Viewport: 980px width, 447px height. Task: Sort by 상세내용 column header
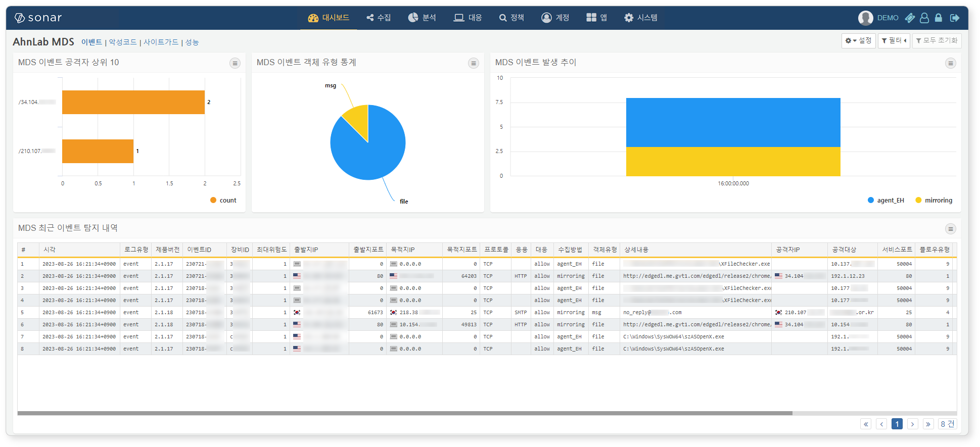pos(695,250)
